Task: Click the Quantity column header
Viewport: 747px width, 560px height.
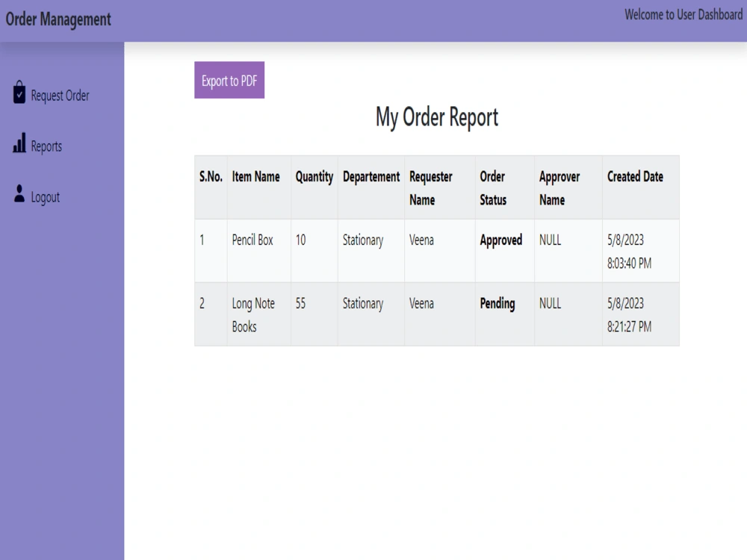Action: coord(314,177)
